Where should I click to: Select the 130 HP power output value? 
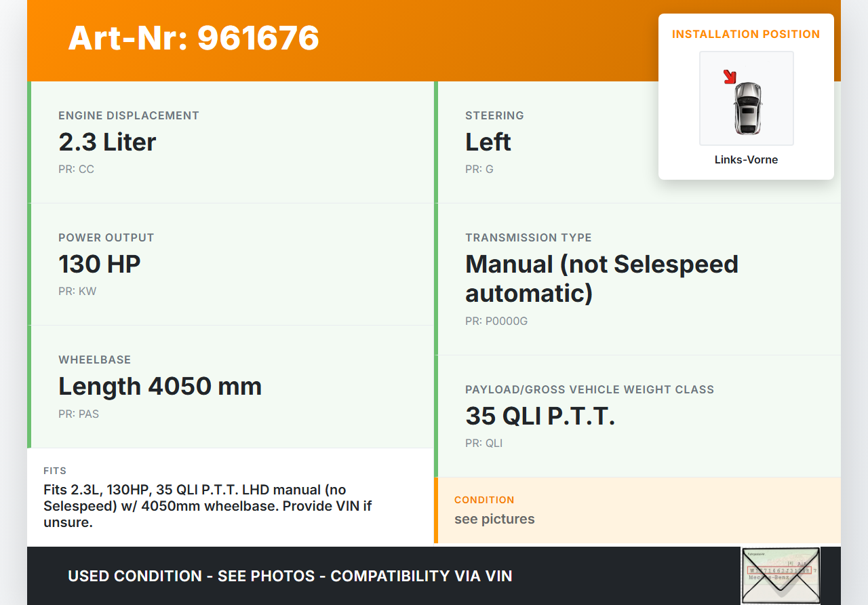click(100, 265)
